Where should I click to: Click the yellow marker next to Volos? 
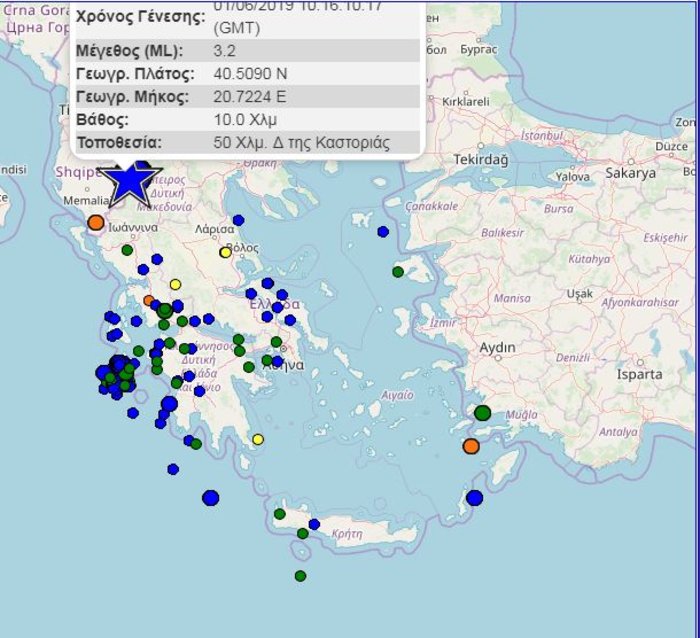(225, 253)
